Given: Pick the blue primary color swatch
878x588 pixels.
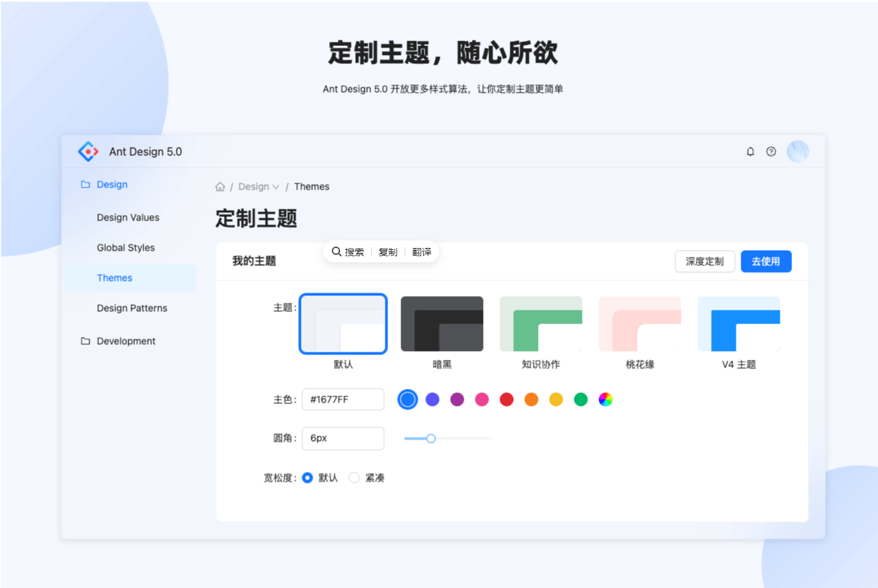Looking at the screenshot, I should (407, 399).
